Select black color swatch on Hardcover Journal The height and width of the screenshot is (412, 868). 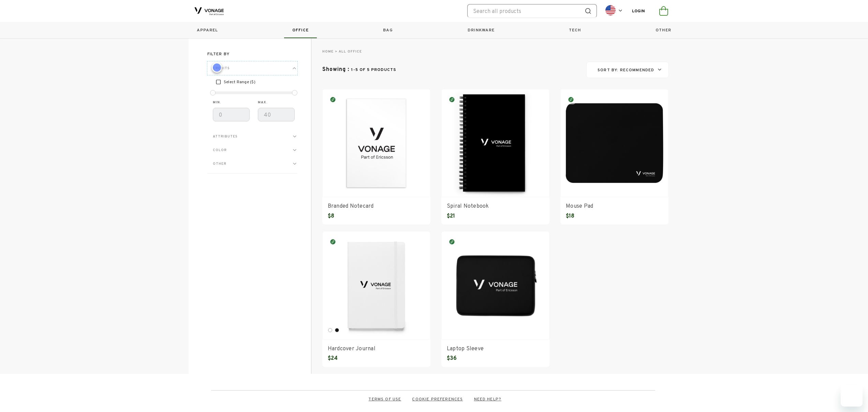[x=337, y=330]
